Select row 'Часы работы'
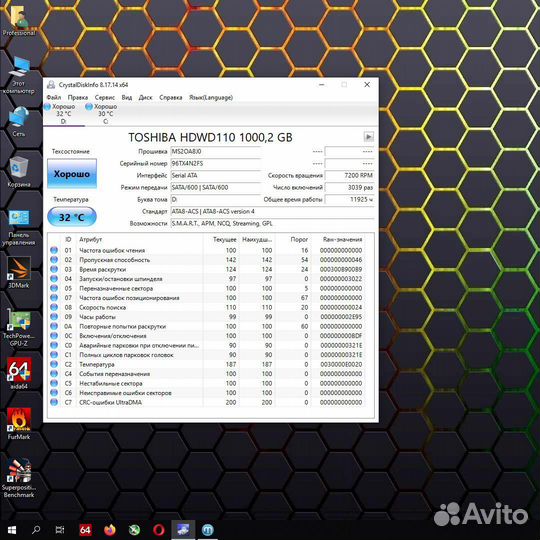The width and height of the screenshot is (540, 540). tap(207, 317)
